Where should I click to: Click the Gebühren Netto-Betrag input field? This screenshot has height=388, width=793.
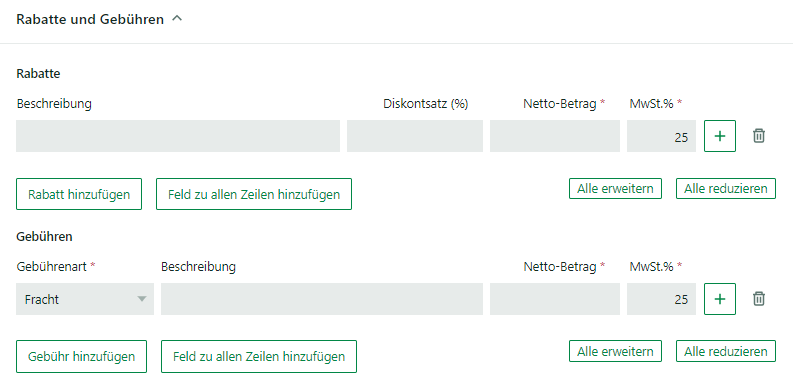555,299
